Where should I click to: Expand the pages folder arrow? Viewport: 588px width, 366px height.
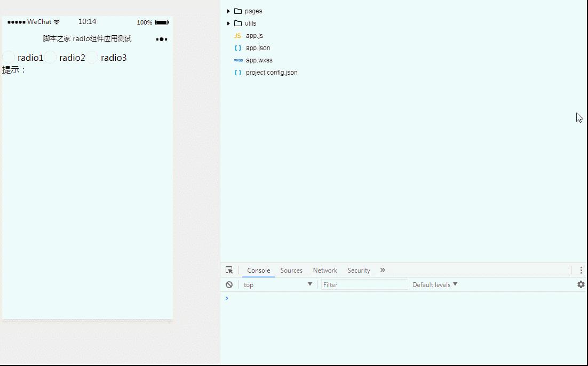(228, 11)
